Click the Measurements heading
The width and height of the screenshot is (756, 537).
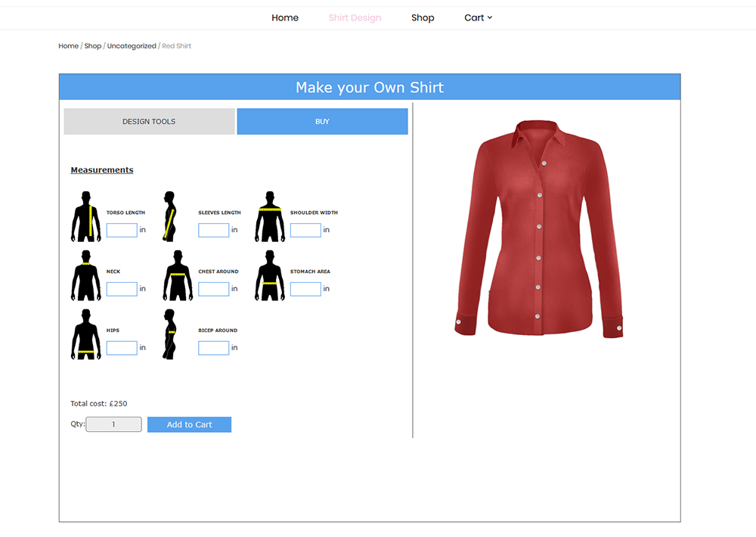pos(102,170)
